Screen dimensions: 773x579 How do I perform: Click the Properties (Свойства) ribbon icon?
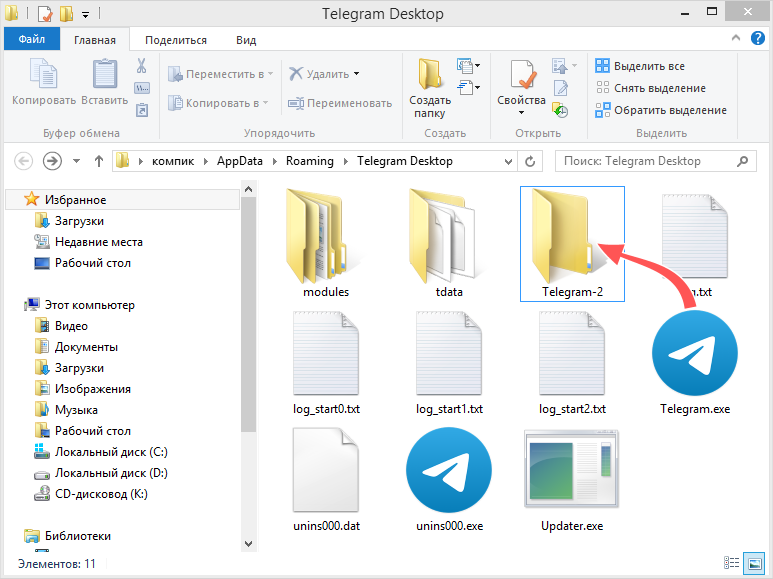pos(523,75)
